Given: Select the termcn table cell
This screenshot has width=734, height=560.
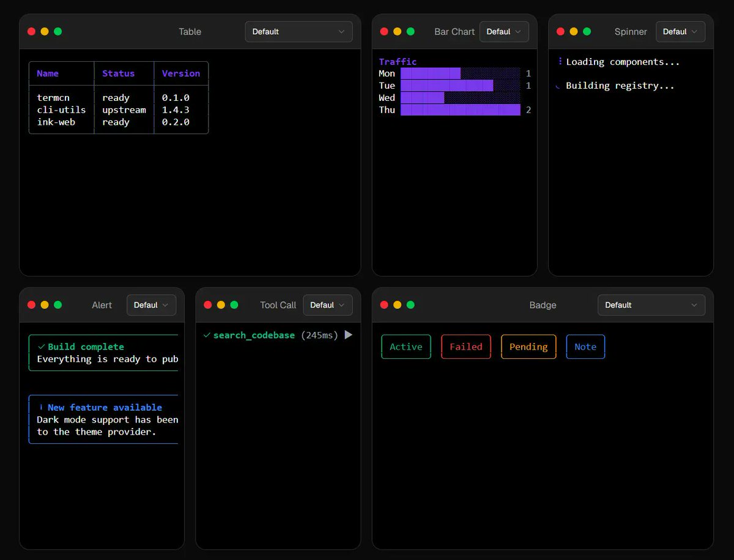Looking at the screenshot, I should (53, 98).
